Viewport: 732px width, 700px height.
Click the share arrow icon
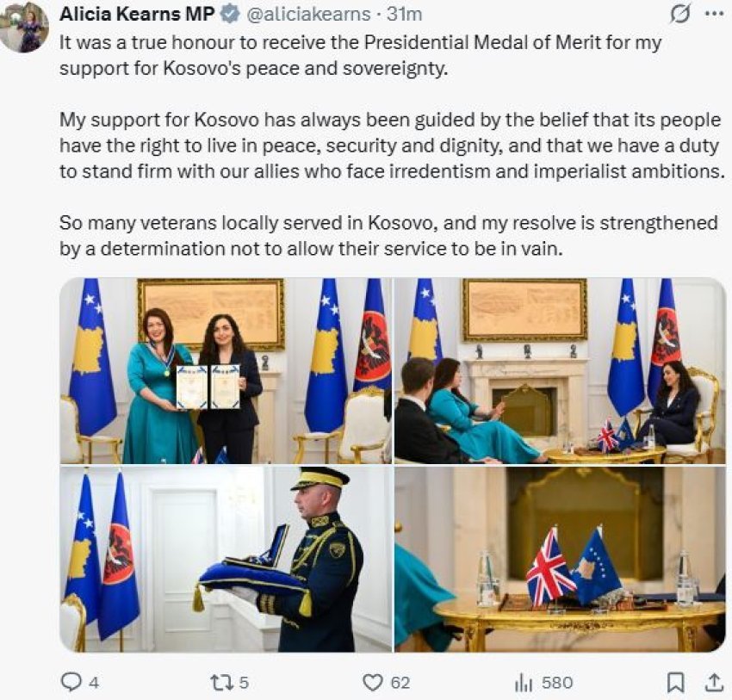[x=713, y=683]
